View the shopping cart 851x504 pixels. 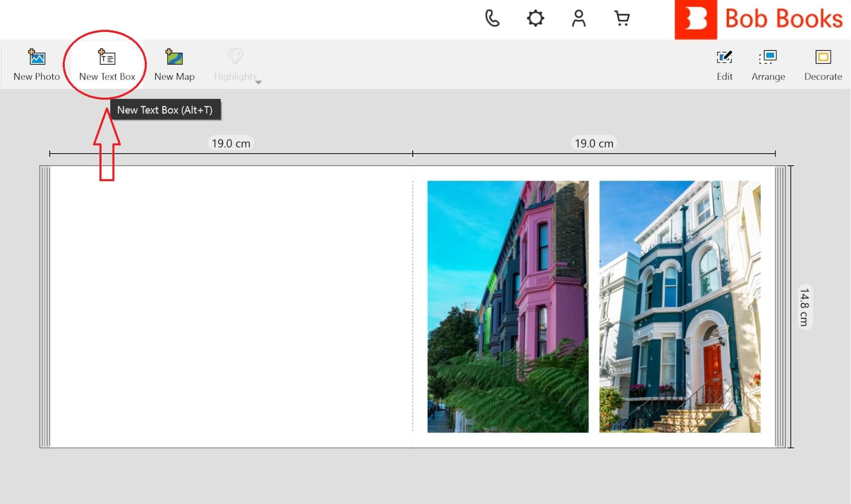click(x=622, y=19)
